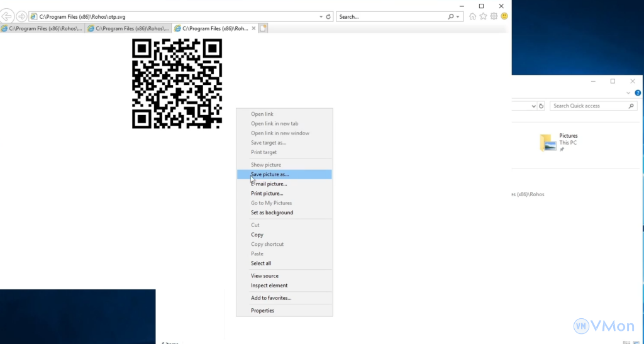Click the Explorer search magnifier icon

[631, 106]
